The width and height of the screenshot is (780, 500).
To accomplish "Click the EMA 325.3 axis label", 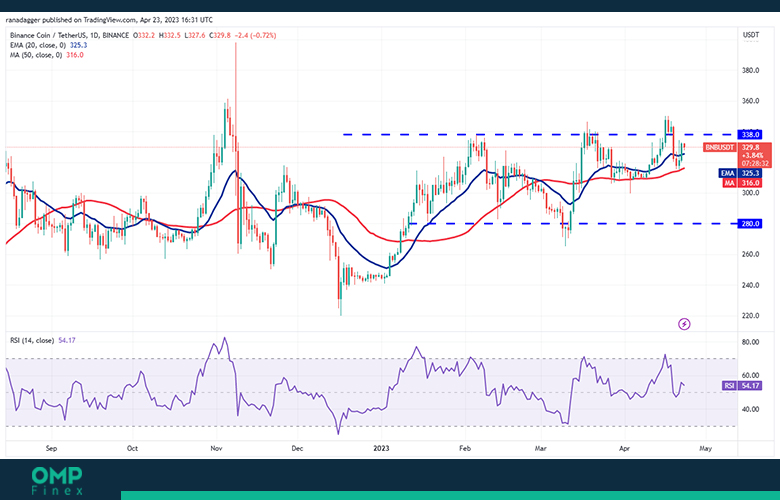I will click(740, 173).
